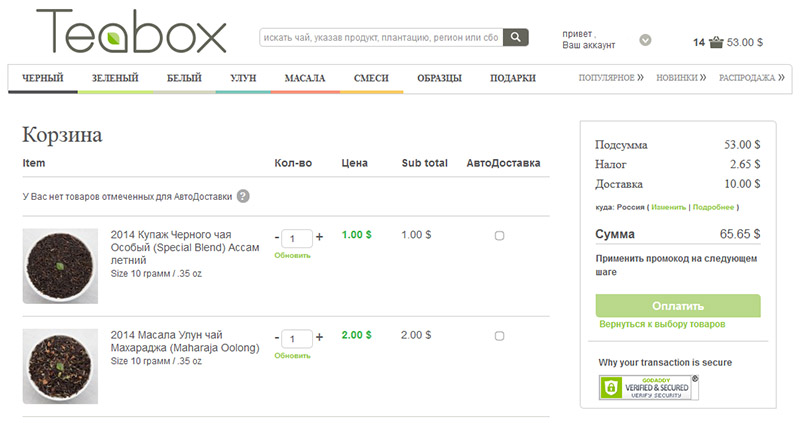Image resolution: width=800 pixels, height=423 pixels.
Task: Click Обновить under Maharaja Oolong
Action: click(x=292, y=356)
